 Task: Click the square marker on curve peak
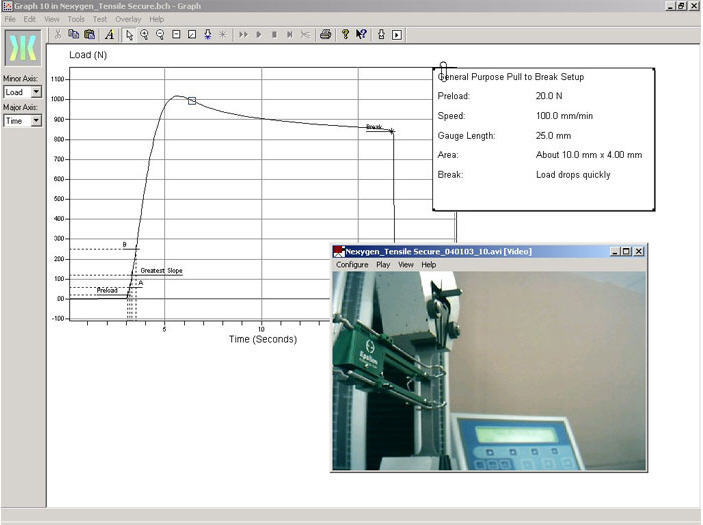point(192,101)
